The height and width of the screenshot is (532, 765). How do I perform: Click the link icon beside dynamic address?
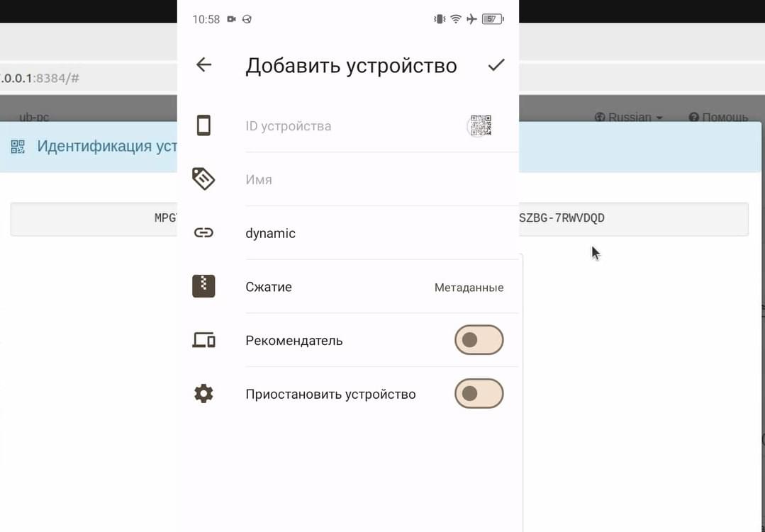pyautogui.click(x=203, y=232)
